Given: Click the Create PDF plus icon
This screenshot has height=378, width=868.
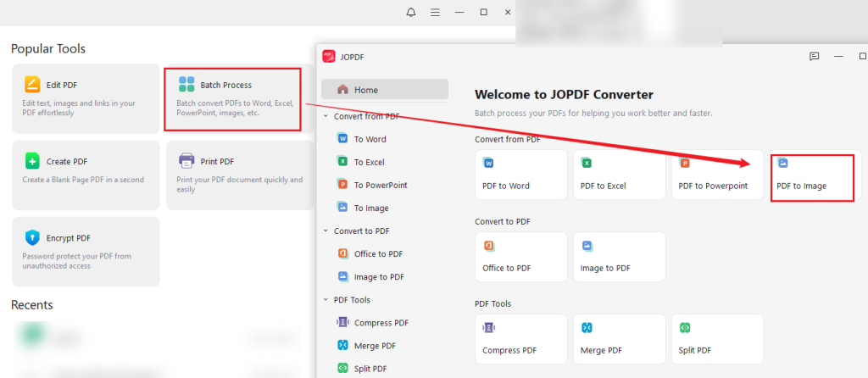Looking at the screenshot, I should pyautogui.click(x=32, y=161).
